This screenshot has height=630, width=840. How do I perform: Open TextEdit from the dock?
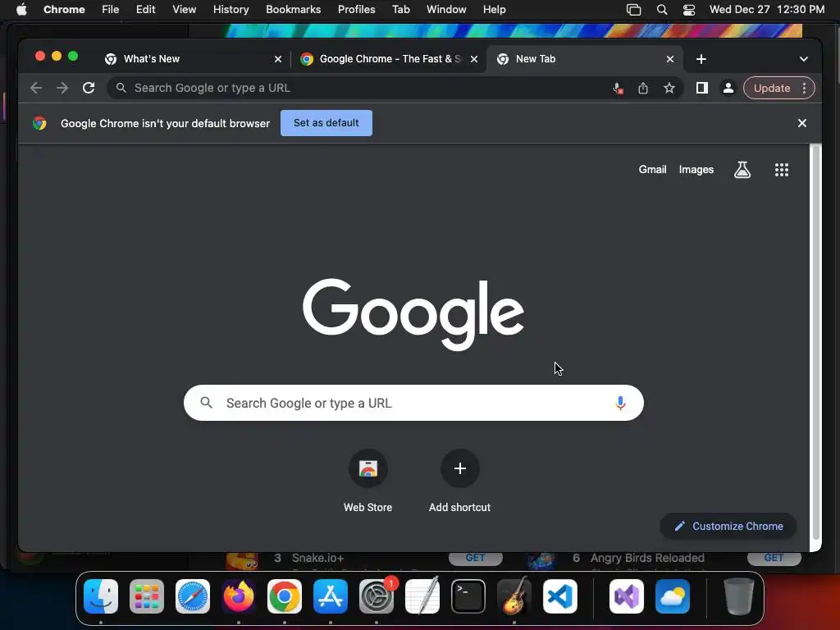(422, 596)
